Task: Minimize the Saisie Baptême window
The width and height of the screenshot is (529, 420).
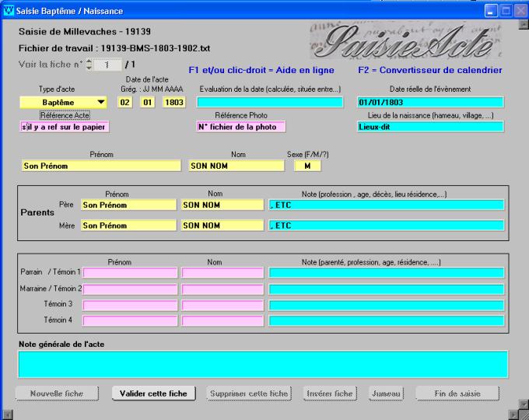Action: click(x=491, y=11)
